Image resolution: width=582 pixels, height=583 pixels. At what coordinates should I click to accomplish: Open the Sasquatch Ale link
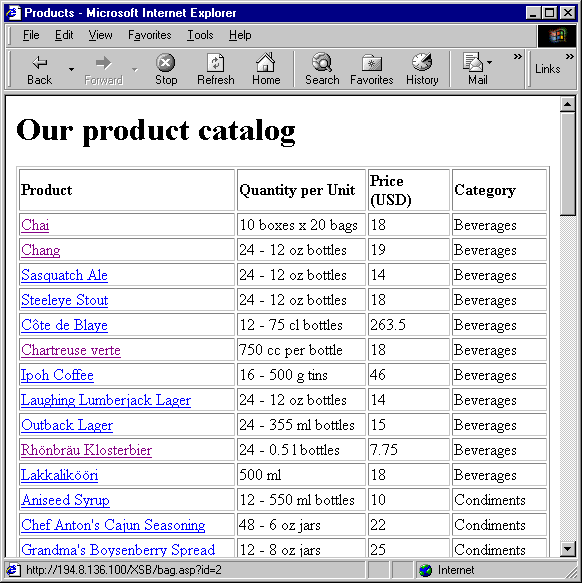coord(64,275)
